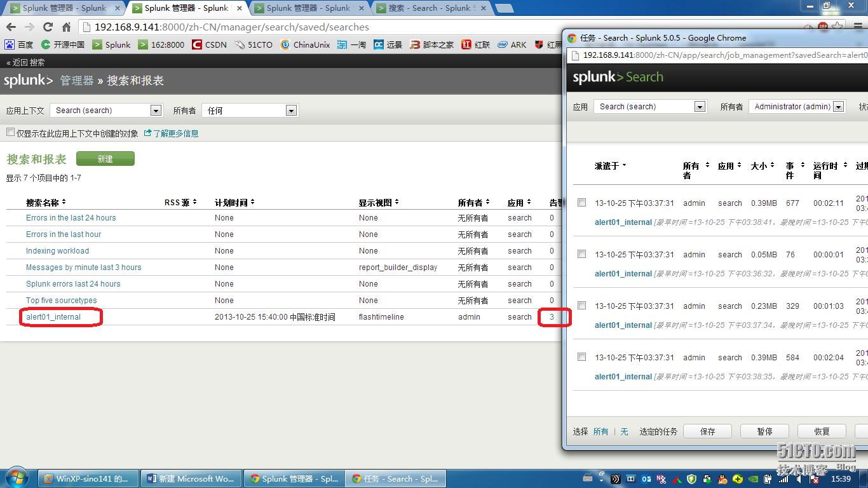Click Splunk Search logo in job window
Viewport: 868px width, 488px height.
618,77
